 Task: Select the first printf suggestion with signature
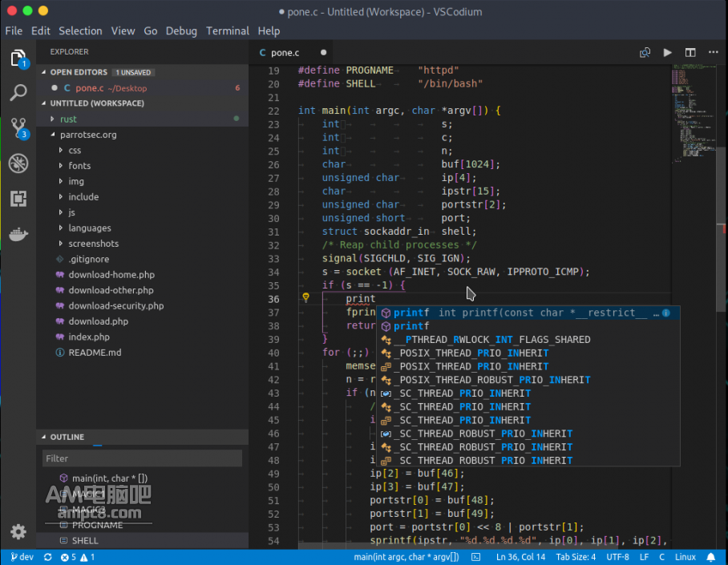(528, 313)
